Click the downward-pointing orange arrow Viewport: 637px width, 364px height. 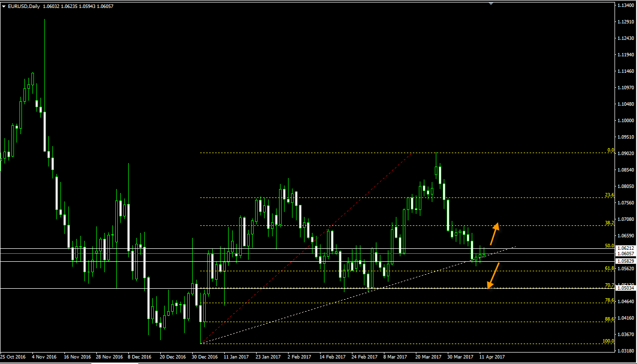click(493, 276)
